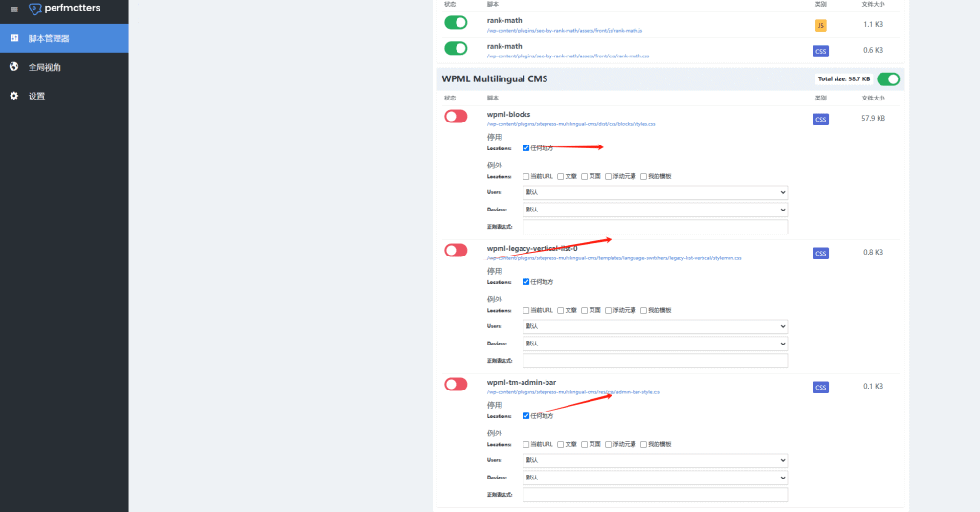Image resolution: width=980 pixels, height=512 pixels.
Task: Click the CSS badge for wpml-legacy-vertical-list-0
Action: coord(820,254)
